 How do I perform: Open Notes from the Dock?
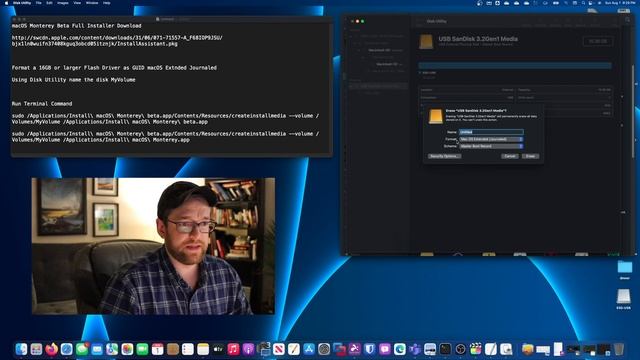[x=203, y=349]
